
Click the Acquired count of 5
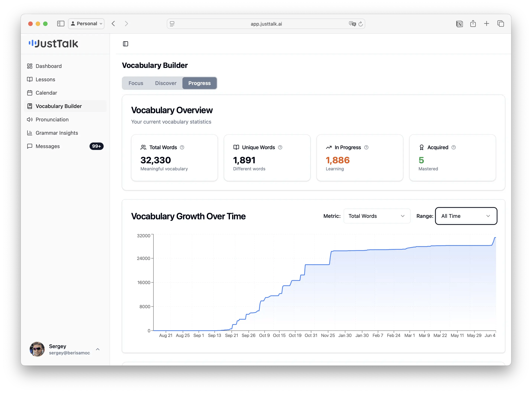[x=421, y=160]
